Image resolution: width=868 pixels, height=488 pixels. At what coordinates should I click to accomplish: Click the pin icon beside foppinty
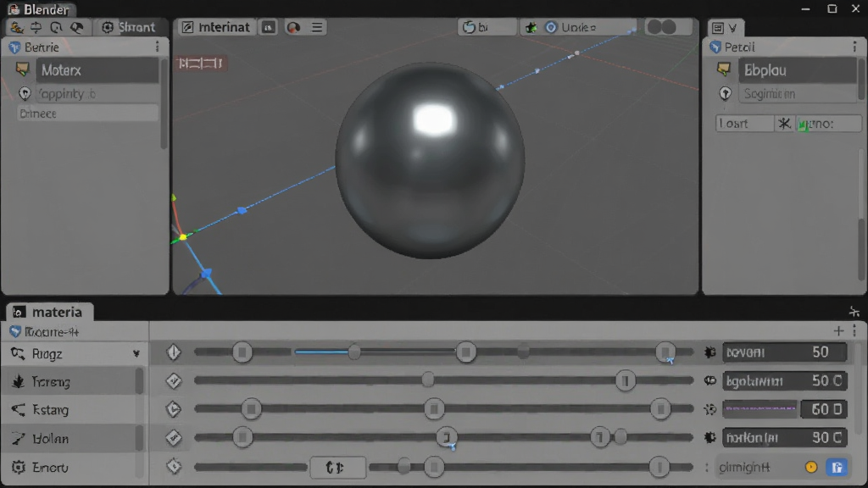25,93
